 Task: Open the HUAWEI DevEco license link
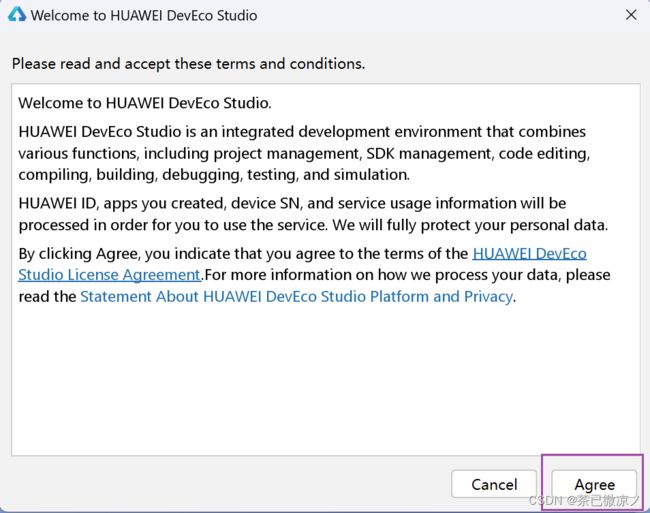(x=529, y=253)
